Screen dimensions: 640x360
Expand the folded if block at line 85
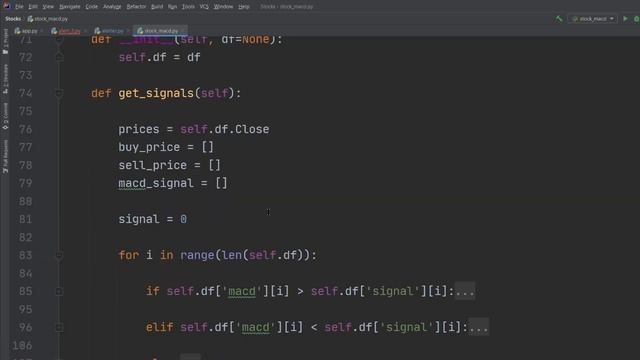pyautogui.click(x=59, y=291)
